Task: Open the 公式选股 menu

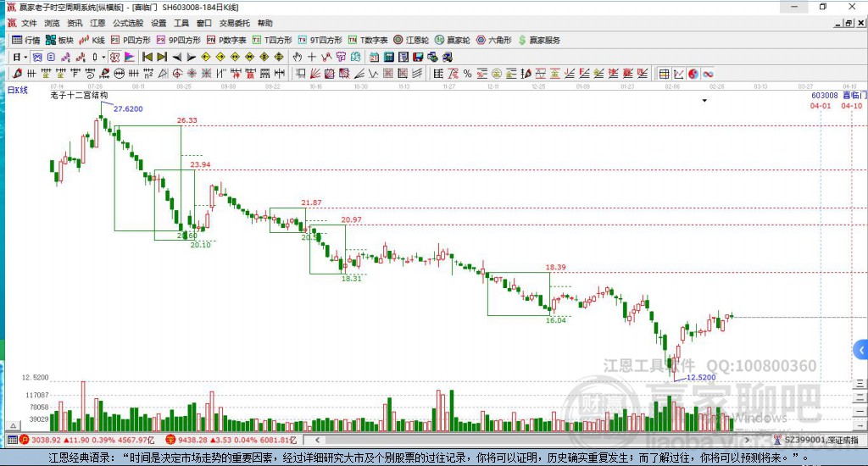Action: 128,23
